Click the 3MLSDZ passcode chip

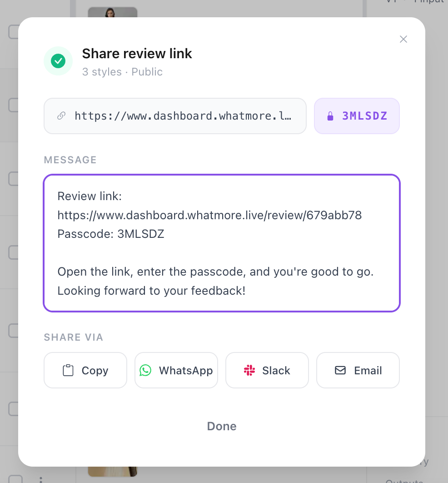pyautogui.click(x=357, y=116)
